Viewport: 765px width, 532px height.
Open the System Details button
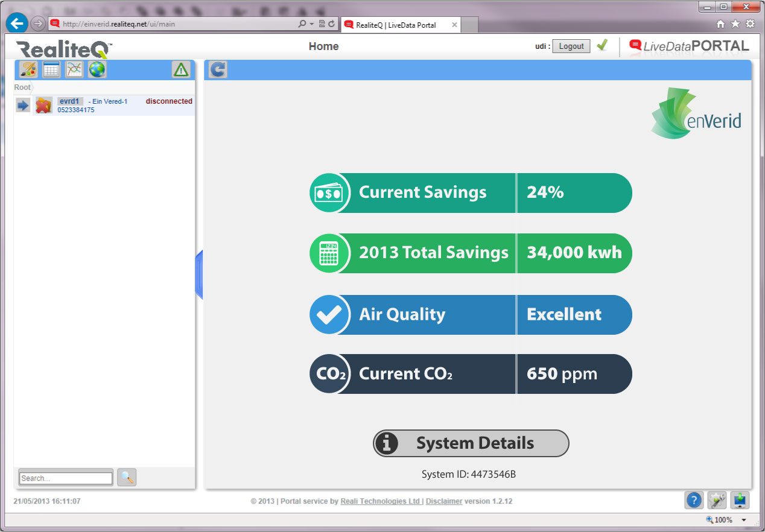[471, 443]
